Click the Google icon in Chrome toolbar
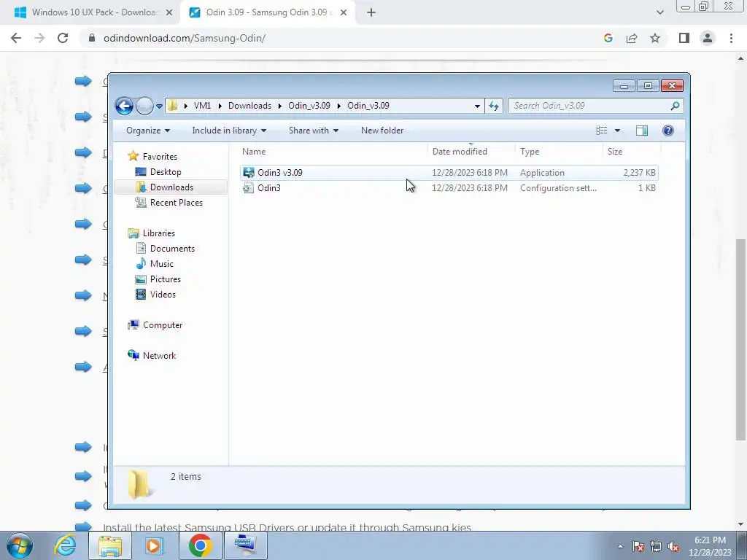 [608, 38]
